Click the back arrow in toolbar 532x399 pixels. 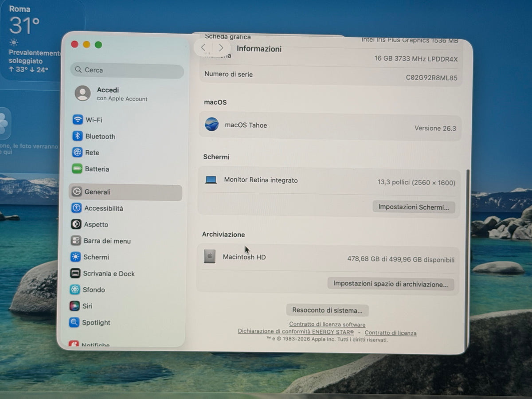pyautogui.click(x=203, y=47)
